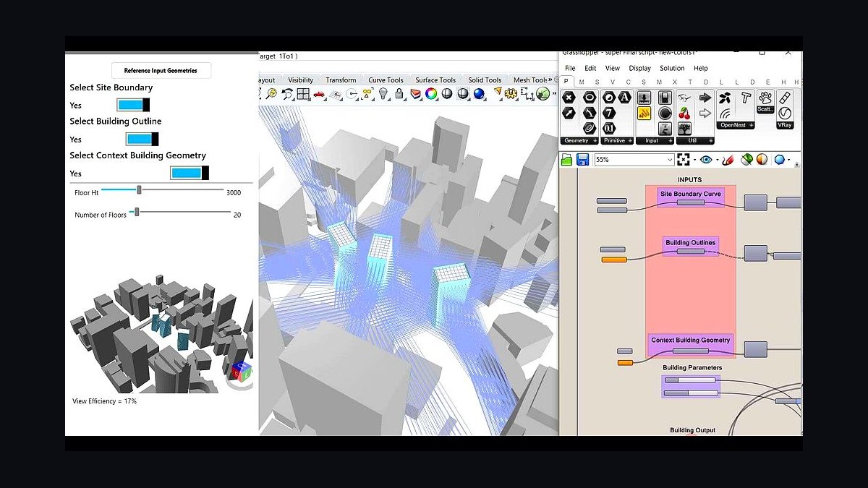Switch to the Solid Tools tab in Rhino
Screen dimensions: 868x488
point(485,80)
